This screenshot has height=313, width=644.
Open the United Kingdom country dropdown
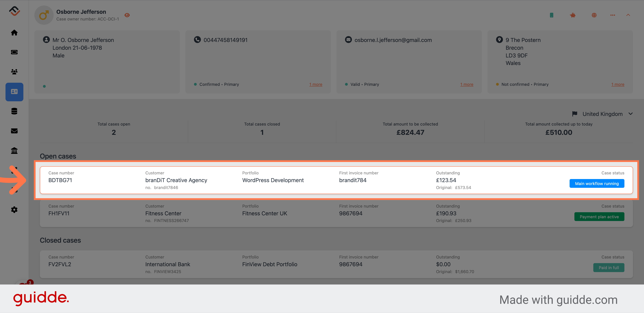point(602,114)
